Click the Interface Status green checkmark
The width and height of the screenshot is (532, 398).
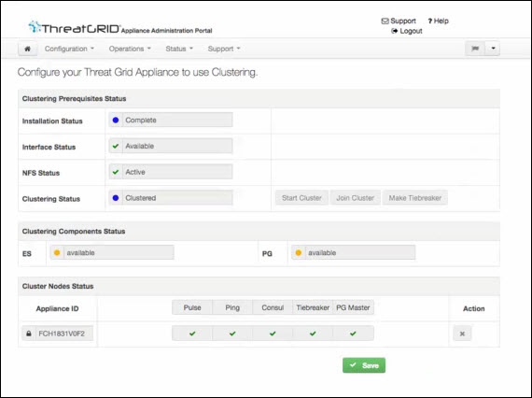coord(116,146)
